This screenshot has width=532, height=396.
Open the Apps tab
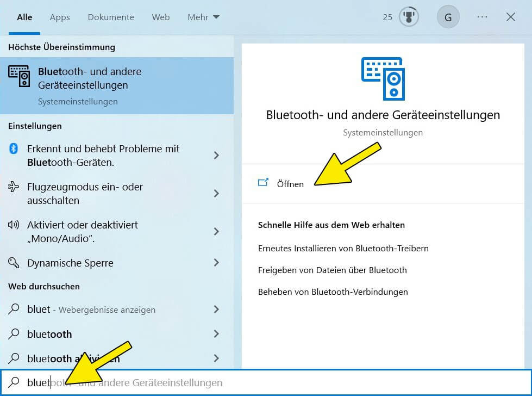tap(60, 17)
